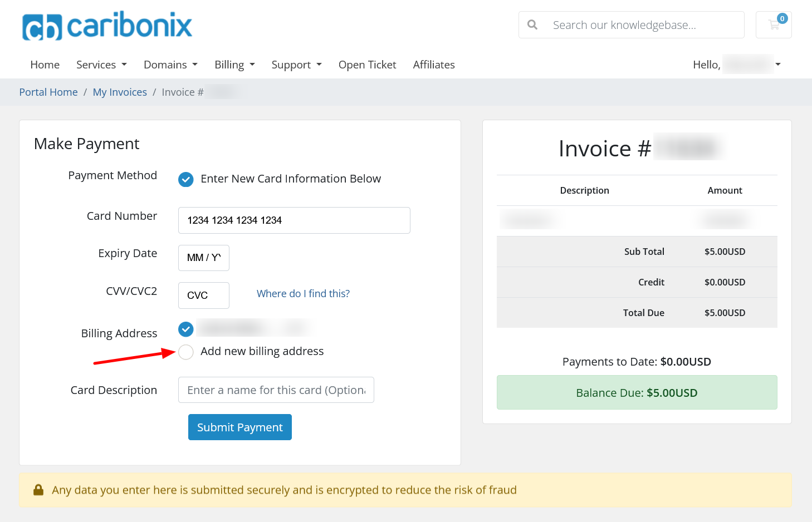Open the Hello user account dropdown
This screenshot has width=812, height=522.
tap(736, 65)
